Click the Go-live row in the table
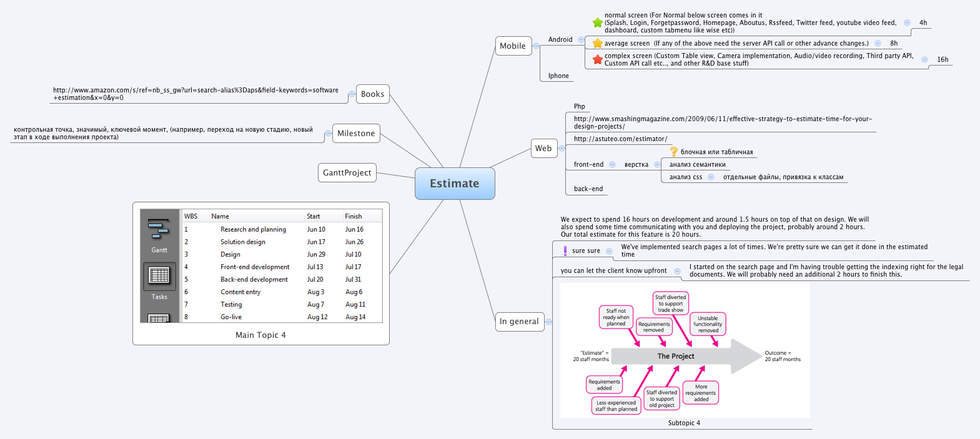Image resolution: width=980 pixels, height=439 pixels. (282, 317)
